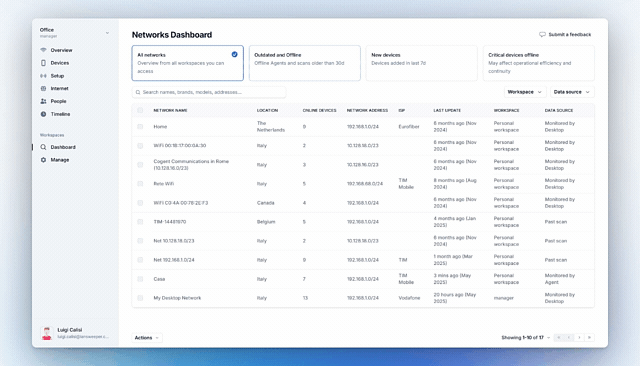The image size is (640, 366).
Task: Expand the Office manager workspace switcher
Action: click(x=74, y=33)
